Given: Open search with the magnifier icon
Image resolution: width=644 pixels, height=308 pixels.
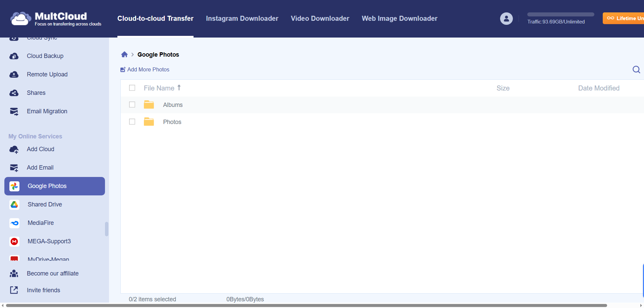Looking at the screenshot, I should 636,69.
